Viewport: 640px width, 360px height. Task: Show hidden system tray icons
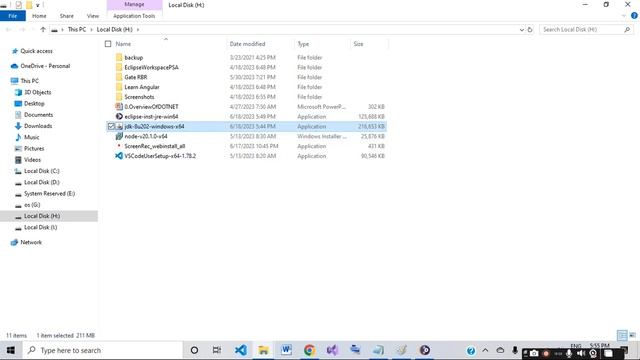485,350
